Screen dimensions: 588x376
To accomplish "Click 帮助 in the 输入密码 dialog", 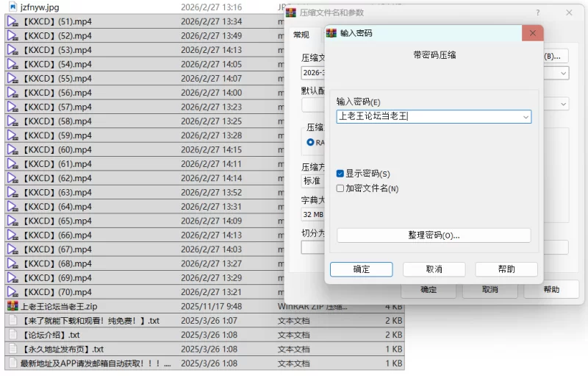I will point(506,269).
